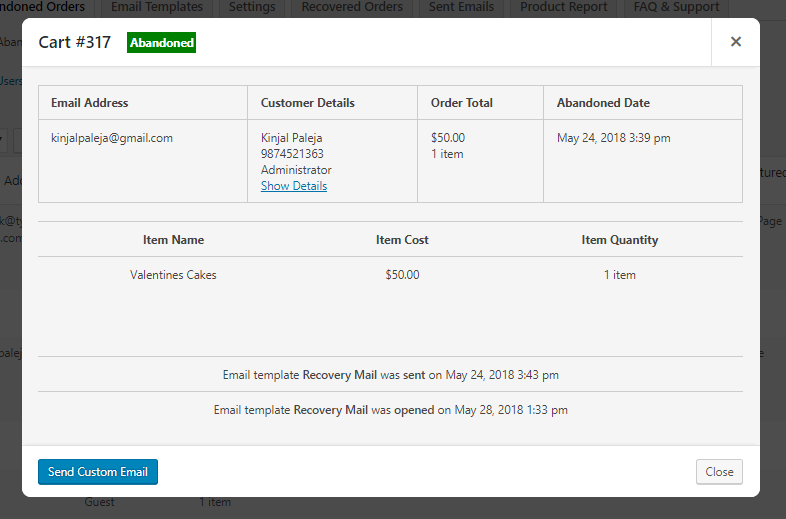786x519 pixels.
Task: Open the Sent Emails tab
Action: [461, 7]
